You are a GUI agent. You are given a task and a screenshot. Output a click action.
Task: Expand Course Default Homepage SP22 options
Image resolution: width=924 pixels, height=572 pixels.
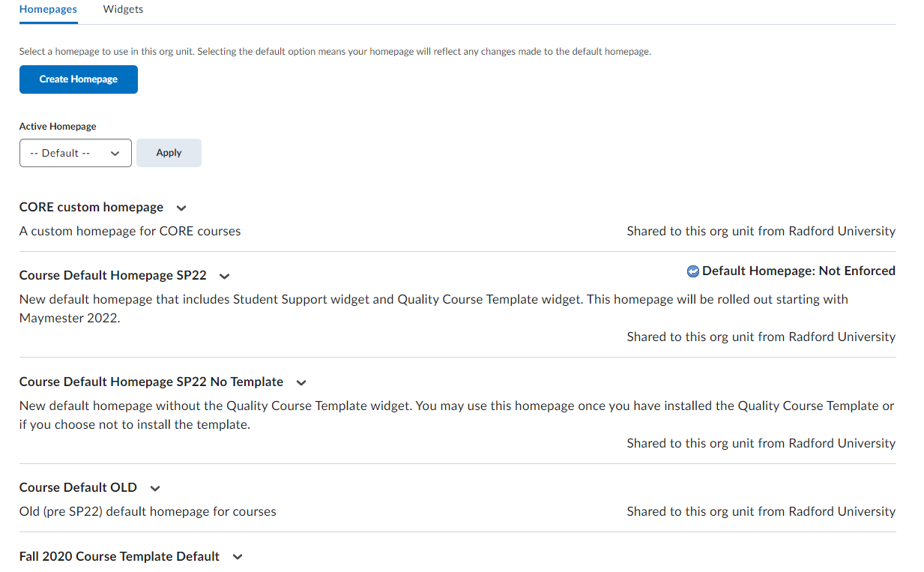click(x=224, y=276)
